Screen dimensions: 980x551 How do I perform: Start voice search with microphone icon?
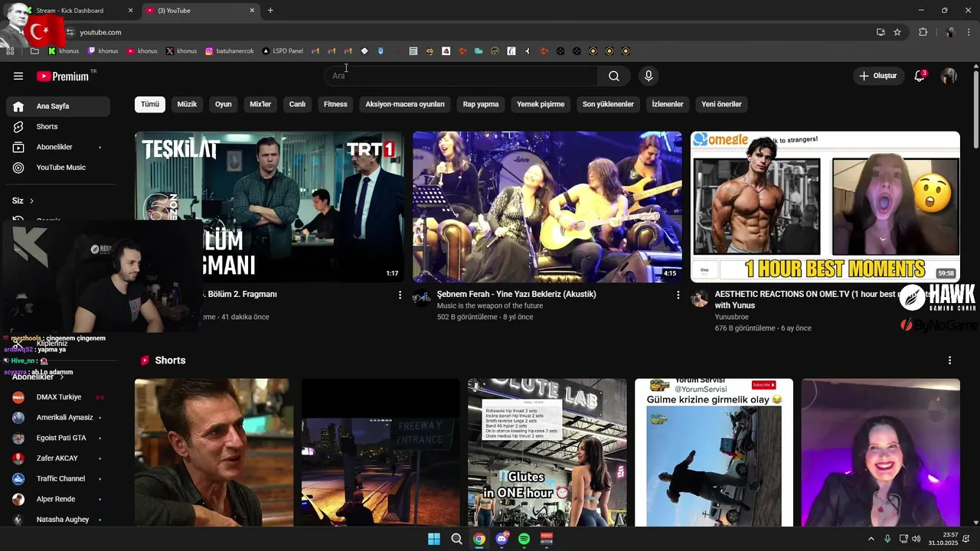(648, 76)
